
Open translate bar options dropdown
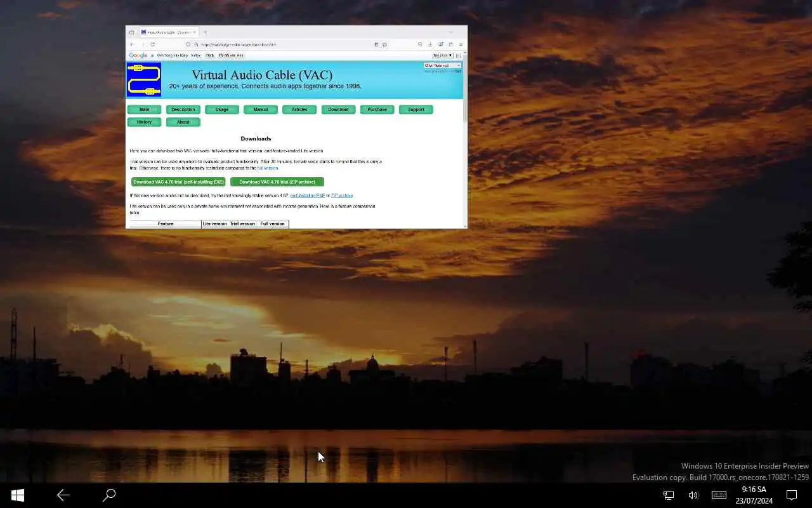tap(443, 55)
